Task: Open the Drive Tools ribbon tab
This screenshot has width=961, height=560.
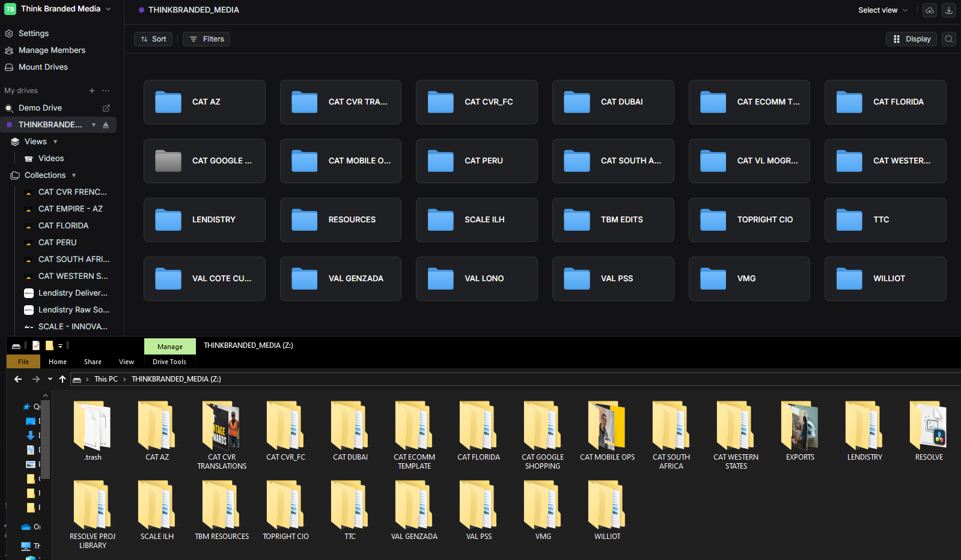Action: (x=169, y=362)
